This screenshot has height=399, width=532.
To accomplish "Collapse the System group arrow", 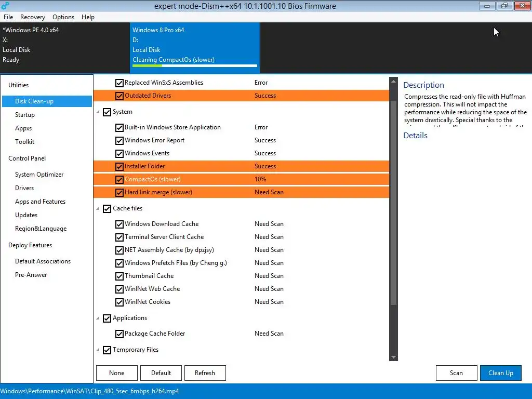I will pos(98,112).
